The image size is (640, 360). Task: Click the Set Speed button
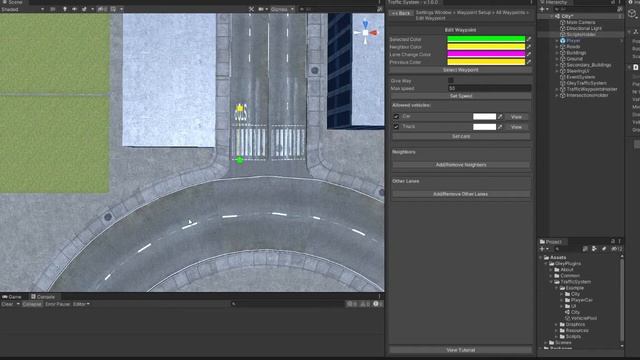coord(461,96)
